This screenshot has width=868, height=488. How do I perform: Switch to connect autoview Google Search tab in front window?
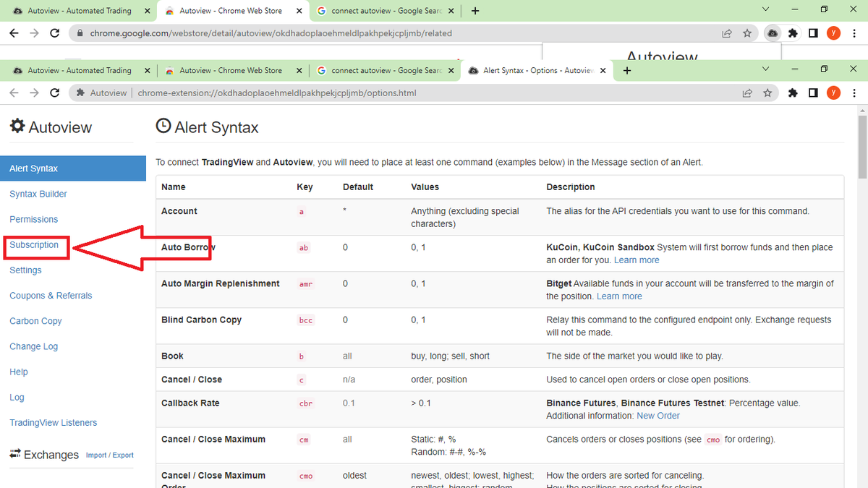pos(386,71)
